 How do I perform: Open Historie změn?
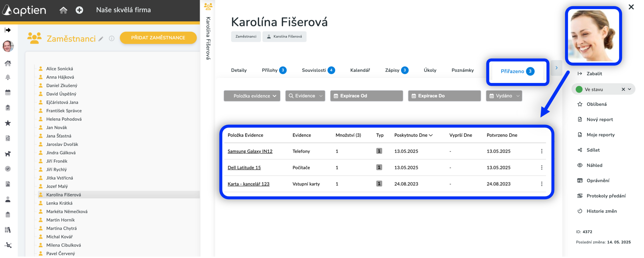[x=597, y=211]
